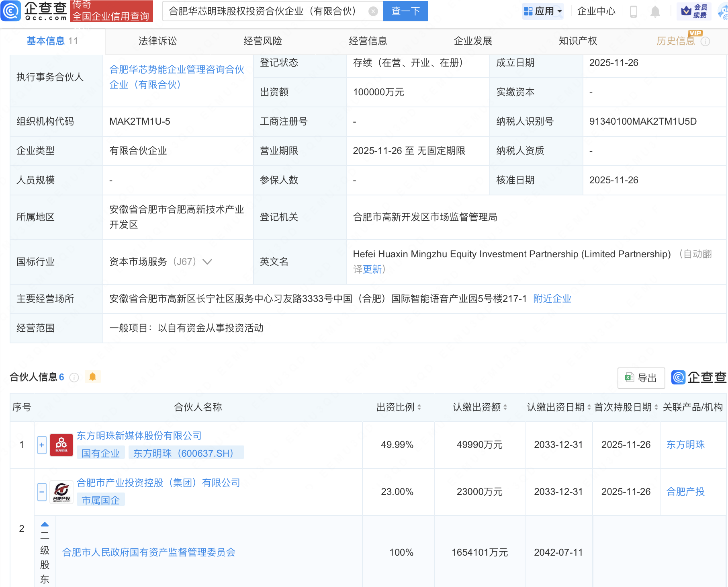
Task: Click the 查一下 search button
Action: [x=405, y=11]
